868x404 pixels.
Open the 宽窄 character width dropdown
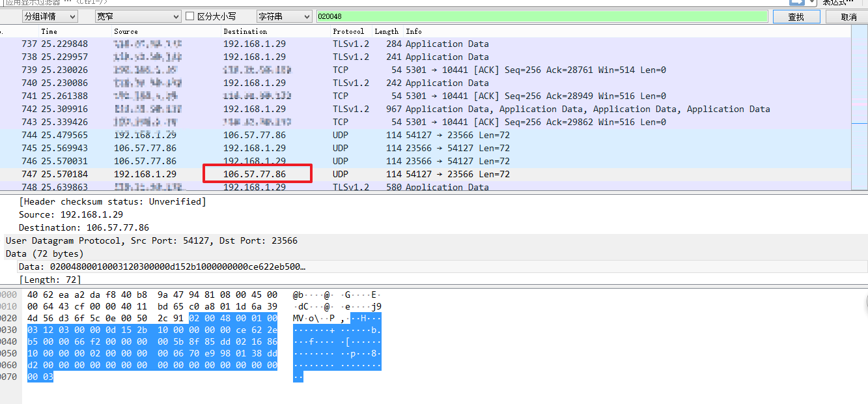(137, 16)
